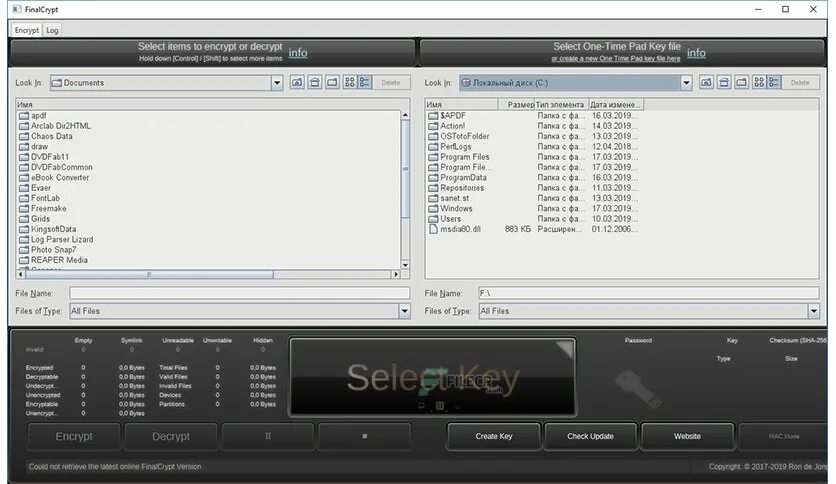Select the Windows folder row
Viewport: 836px width, 484px height.
tap(533, 208)
